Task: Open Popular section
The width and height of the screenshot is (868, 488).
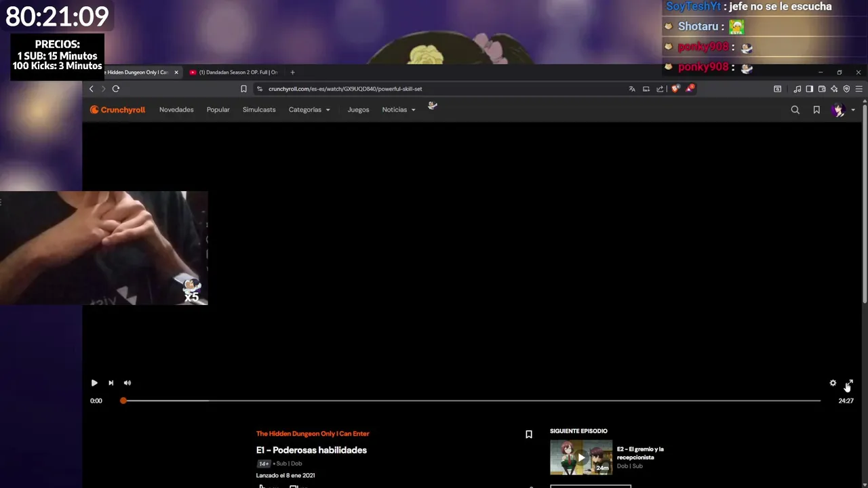Action: pos(218,110)
